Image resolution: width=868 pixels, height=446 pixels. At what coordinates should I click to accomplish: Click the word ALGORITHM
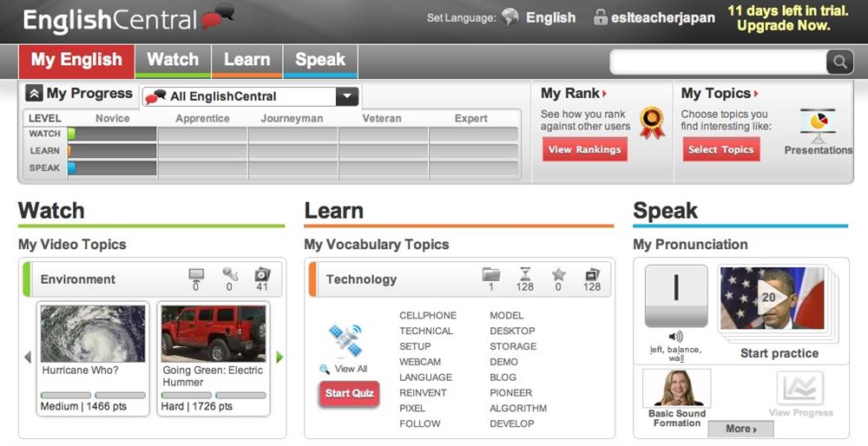518,409
